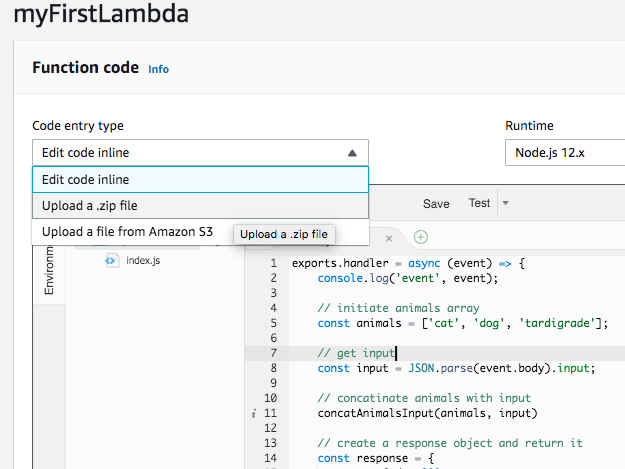Click the 'const input = JSON.parse' line
The image size is (625, 469).
(456, 368)
